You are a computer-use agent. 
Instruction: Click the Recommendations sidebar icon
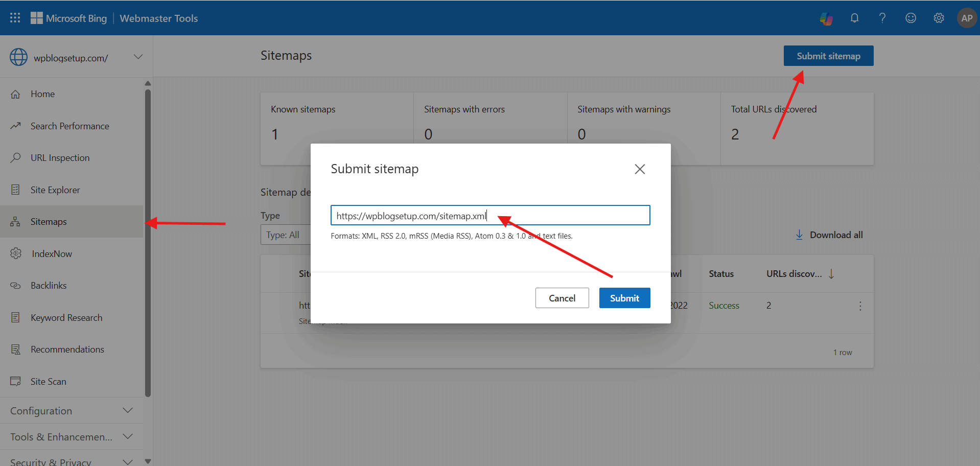point(16,349)
